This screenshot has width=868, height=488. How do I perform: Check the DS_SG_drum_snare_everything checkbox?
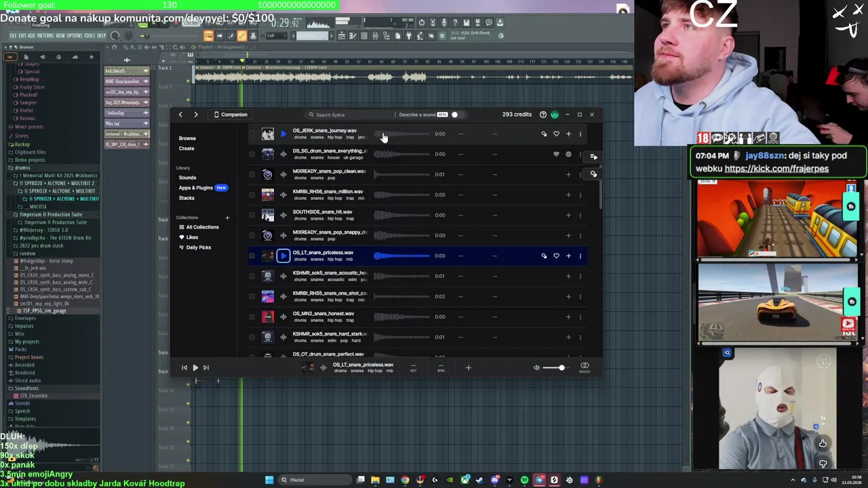[252, 154]
